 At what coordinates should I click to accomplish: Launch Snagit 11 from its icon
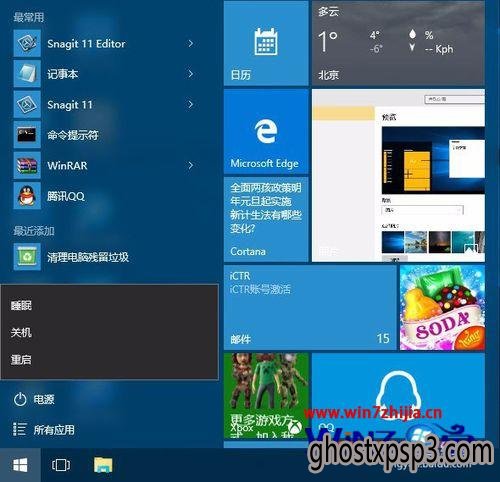coord(27,104)
